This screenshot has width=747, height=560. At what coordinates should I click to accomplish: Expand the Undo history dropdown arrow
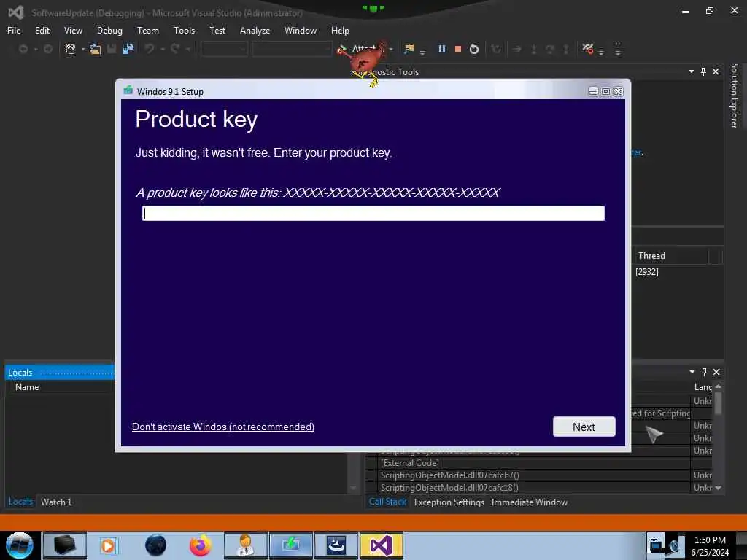(163, 49)
